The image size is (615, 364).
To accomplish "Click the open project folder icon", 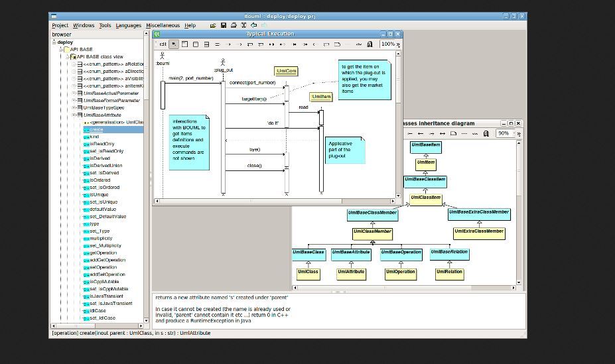I will [214, 25].
